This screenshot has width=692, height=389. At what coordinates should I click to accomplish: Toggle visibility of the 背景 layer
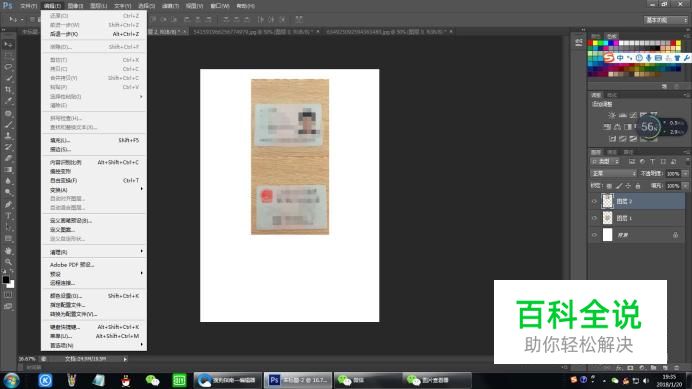[594, 235]
